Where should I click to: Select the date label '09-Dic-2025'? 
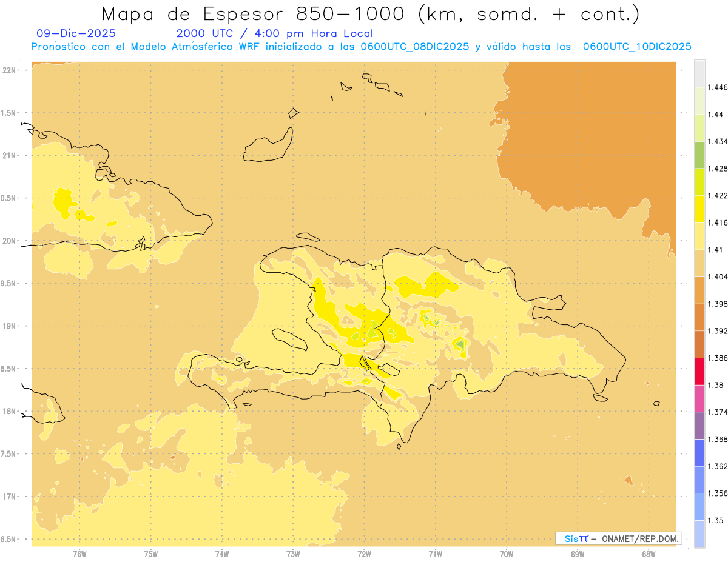pyautogui.click(x=76, y=33)
